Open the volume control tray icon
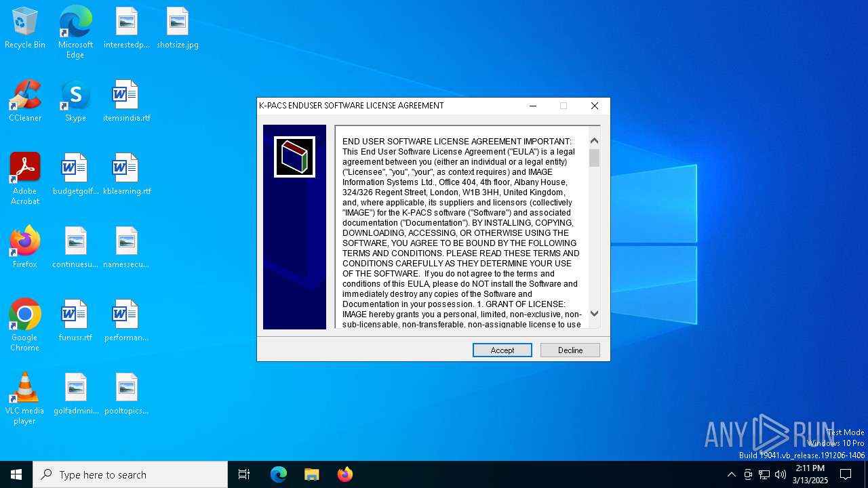The width and height of the screenshot is (868, 488). click(781, 474)
